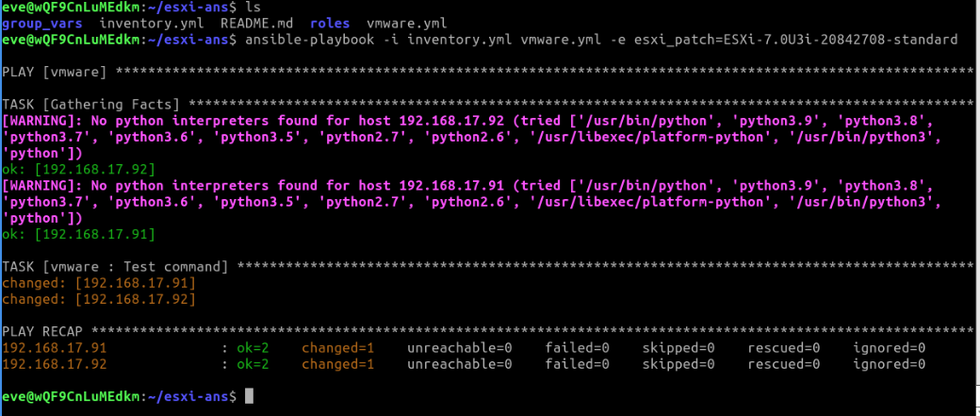Click the PLAY RECAP header
The width and height of the screenshot is (980, 416).
tap(47, 332)
